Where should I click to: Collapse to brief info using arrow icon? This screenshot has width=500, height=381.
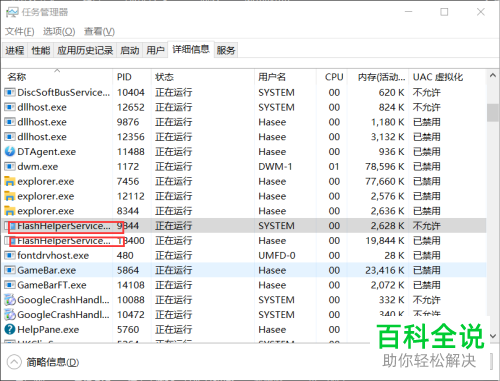point(14,362)
